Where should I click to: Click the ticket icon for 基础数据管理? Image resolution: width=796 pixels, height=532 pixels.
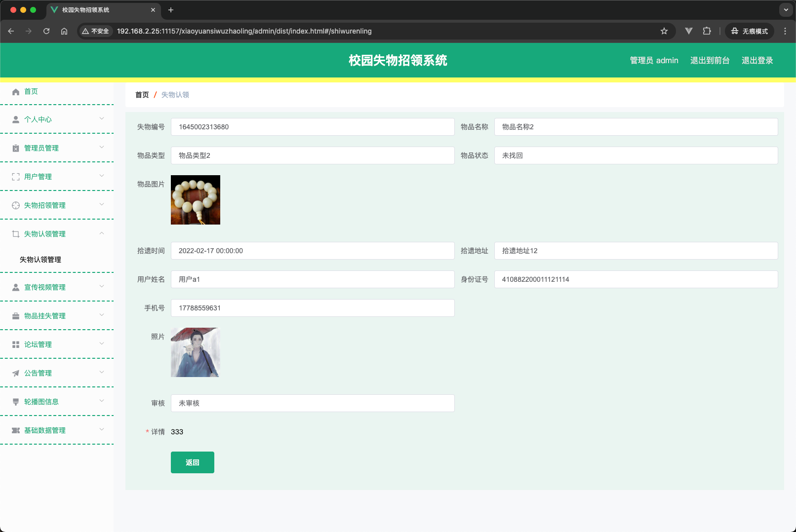(16, 430)
